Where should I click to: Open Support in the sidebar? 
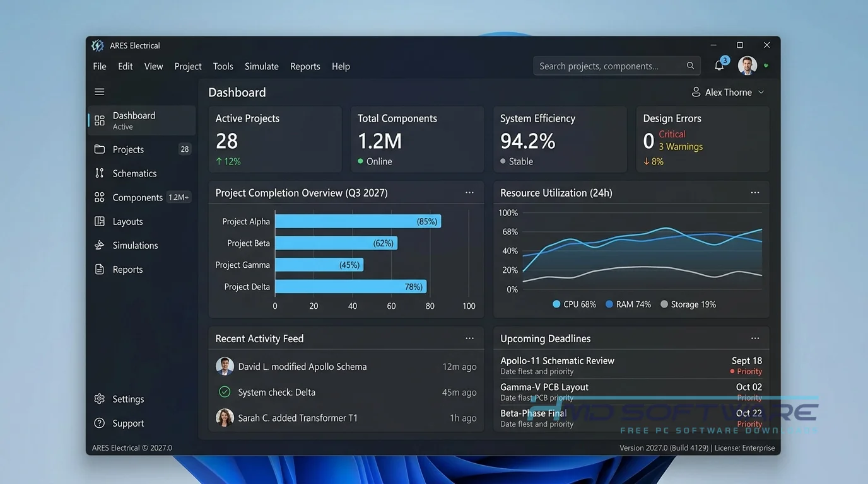pyautogui.click(x=142, y=423)
